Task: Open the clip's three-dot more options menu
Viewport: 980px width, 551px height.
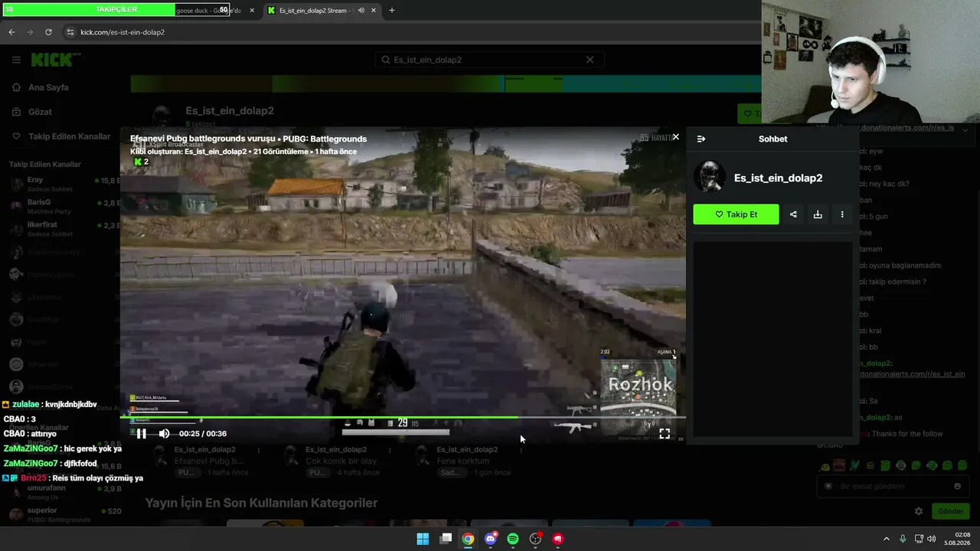Action: point(842,214)
